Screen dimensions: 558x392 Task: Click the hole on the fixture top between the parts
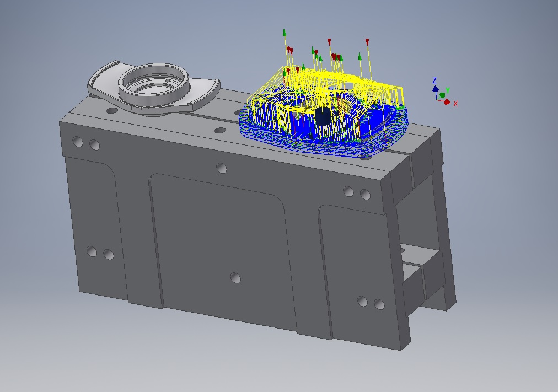[x=220, y=131]
